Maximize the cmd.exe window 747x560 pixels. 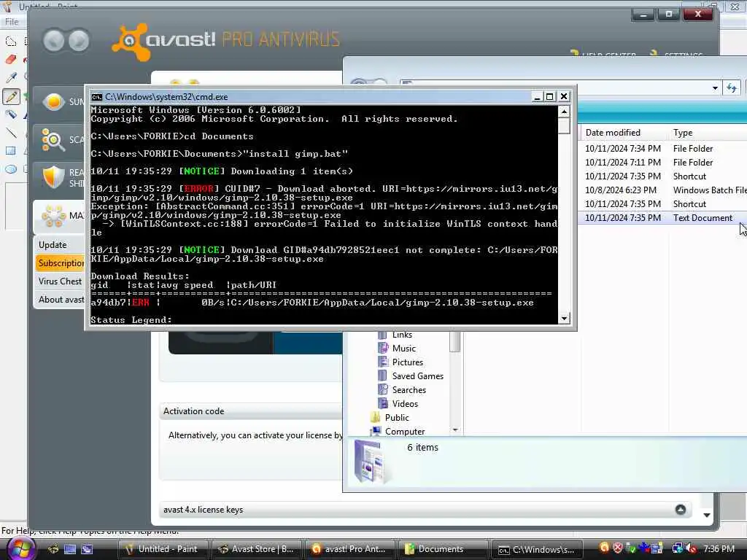click(550, 97)
